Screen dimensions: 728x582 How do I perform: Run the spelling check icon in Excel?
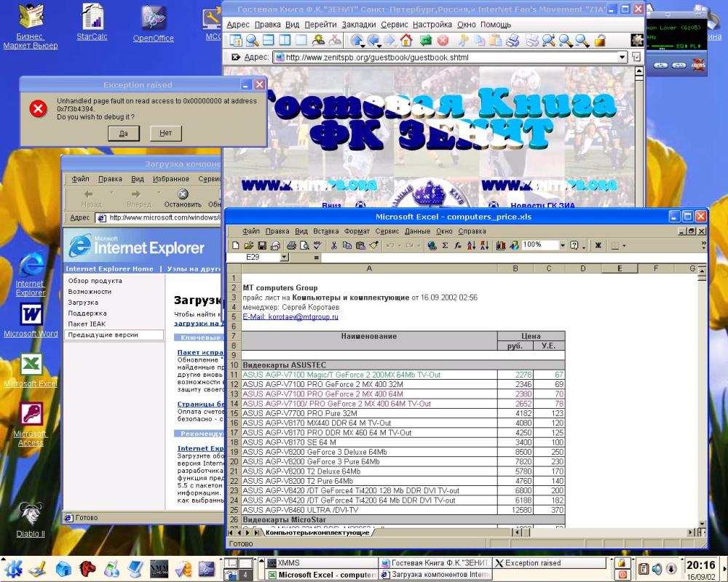click(x=317, y=245)
